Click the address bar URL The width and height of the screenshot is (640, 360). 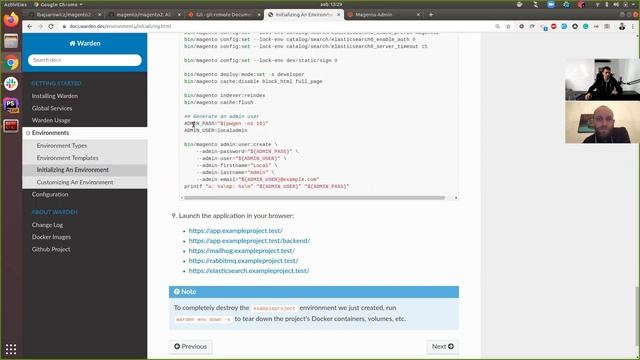pyautogui.click(x=120, y=26)
